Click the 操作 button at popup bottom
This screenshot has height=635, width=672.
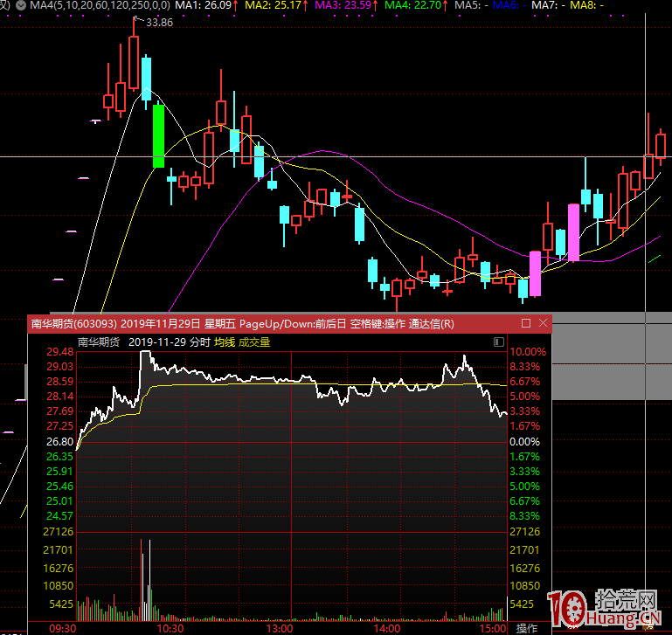(526, 628)
